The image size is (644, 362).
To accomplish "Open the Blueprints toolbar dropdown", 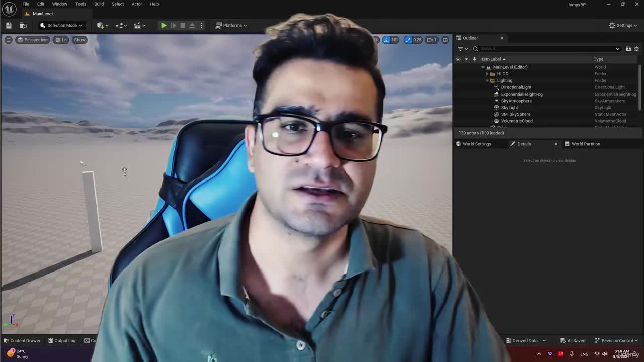I will point(121,25).
